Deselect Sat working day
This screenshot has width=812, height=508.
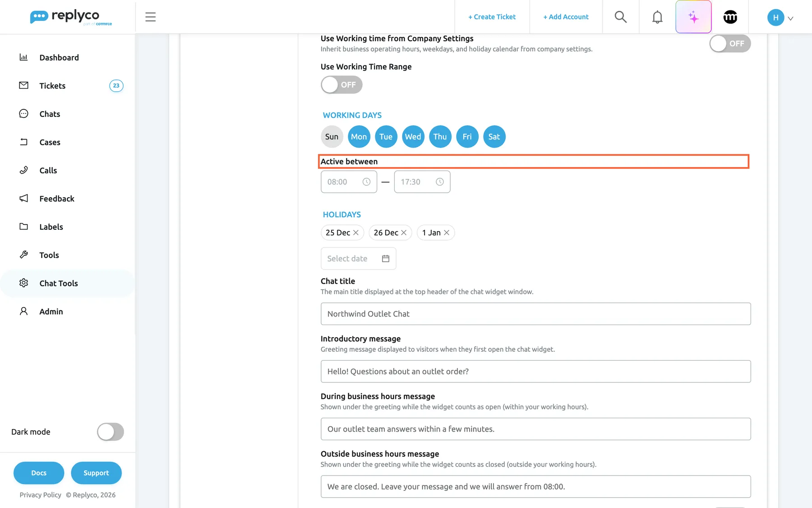[x=494, y=136]
